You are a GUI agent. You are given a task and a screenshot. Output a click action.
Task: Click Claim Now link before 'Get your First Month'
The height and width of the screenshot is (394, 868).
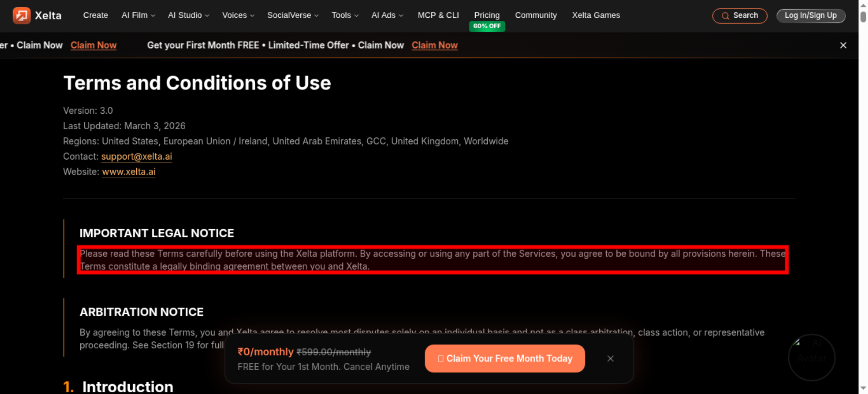(93, 45)
